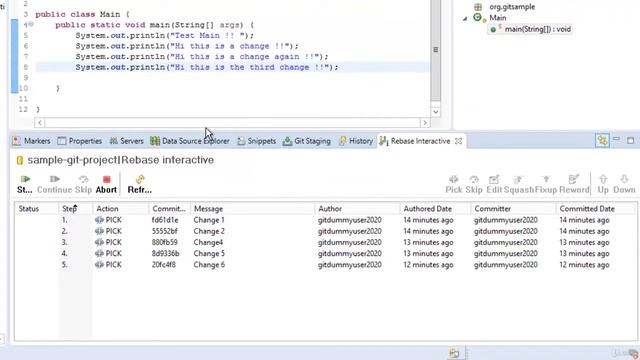Collapse the Main class in Outline
This screenshot has height=360, width=640.
point(465,18)
